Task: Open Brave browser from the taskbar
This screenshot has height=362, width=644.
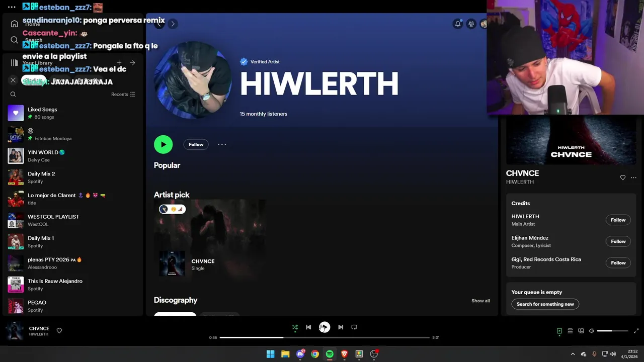Action: (x=345, y=354)
